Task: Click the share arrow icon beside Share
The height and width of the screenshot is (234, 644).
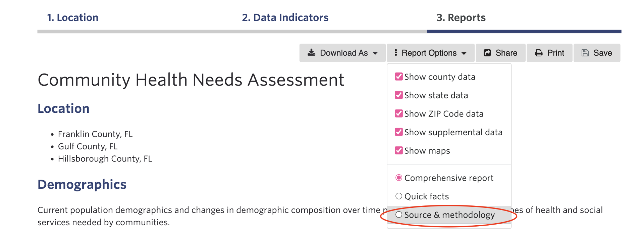Action: 487,52
